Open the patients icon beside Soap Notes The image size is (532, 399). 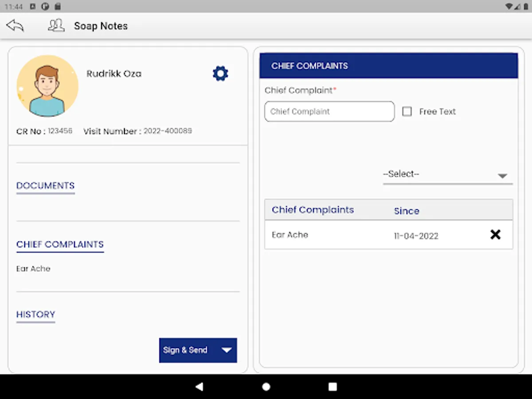[56, 25]
